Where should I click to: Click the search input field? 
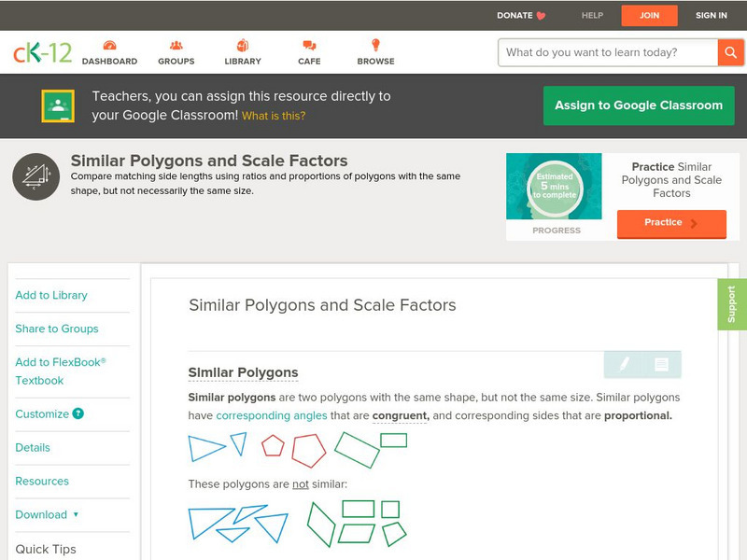607,52
